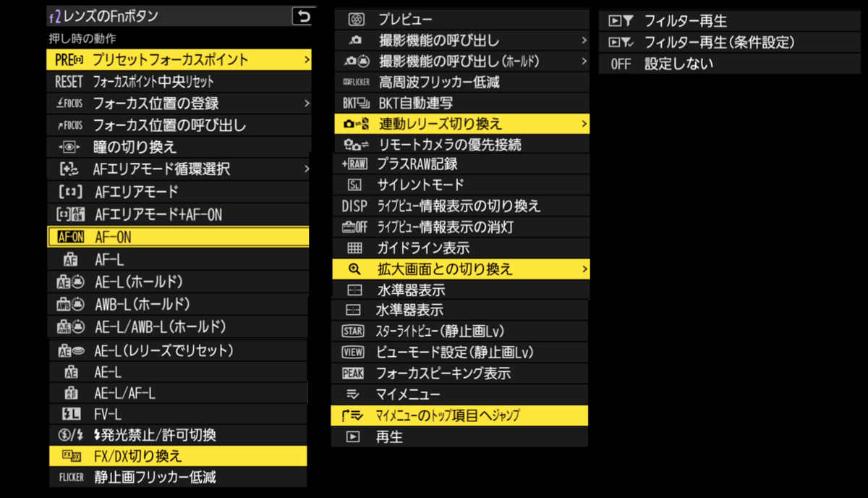Select the FV-L menu row
The height and width of the screenshot is (498, 868).
[178, 415]
